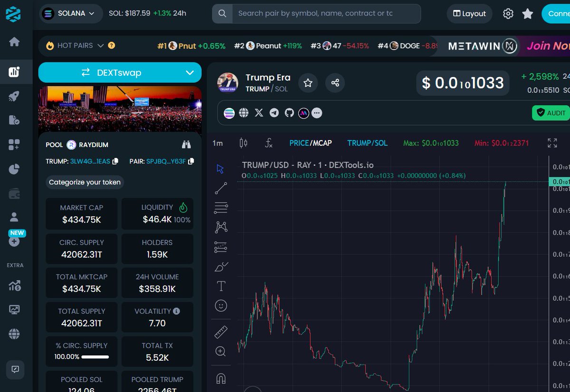
Task: Open the globe icon in left sidebar
Action: tap(14, 334)
